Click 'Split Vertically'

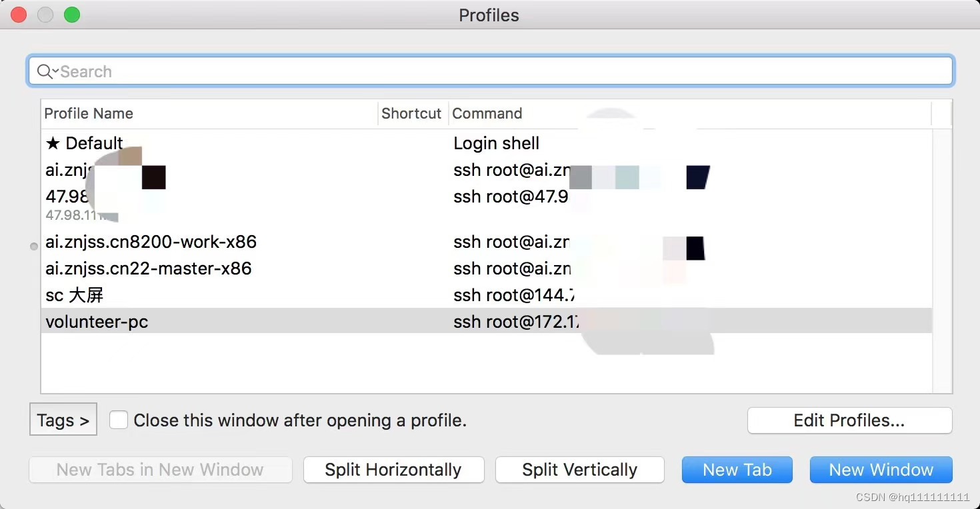pyautogui.click(x=579, y=470)
